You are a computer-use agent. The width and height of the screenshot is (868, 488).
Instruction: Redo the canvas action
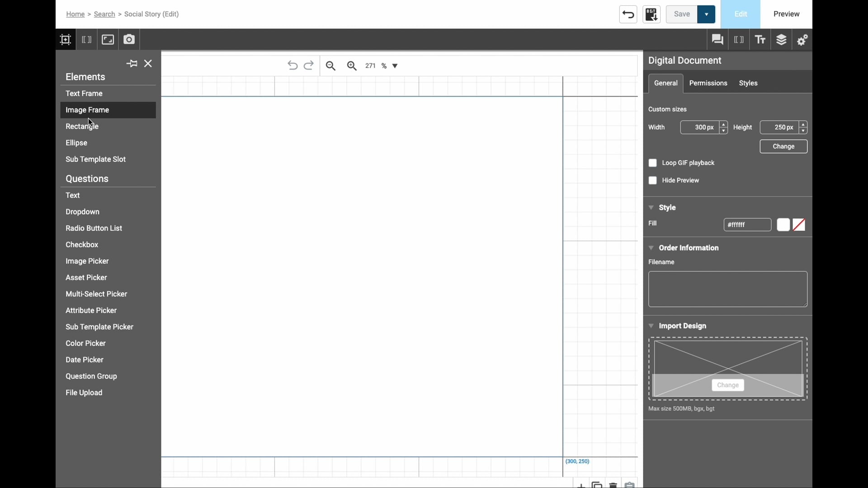309,66
